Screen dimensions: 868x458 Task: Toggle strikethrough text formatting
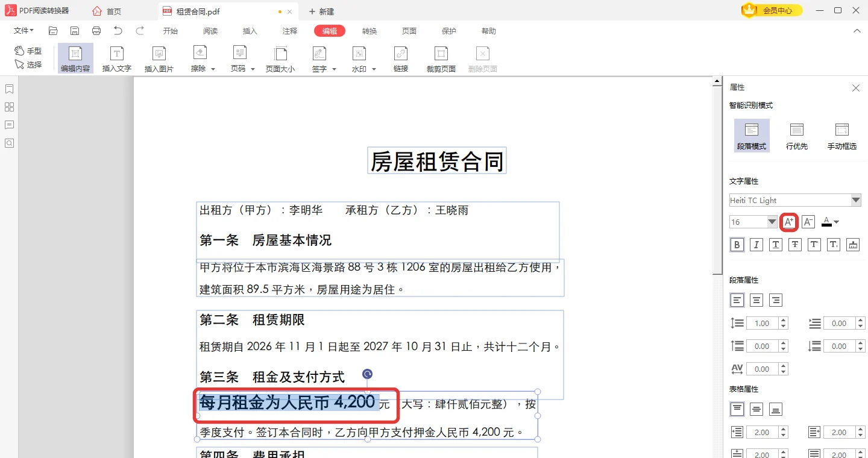tap(795, 245)
